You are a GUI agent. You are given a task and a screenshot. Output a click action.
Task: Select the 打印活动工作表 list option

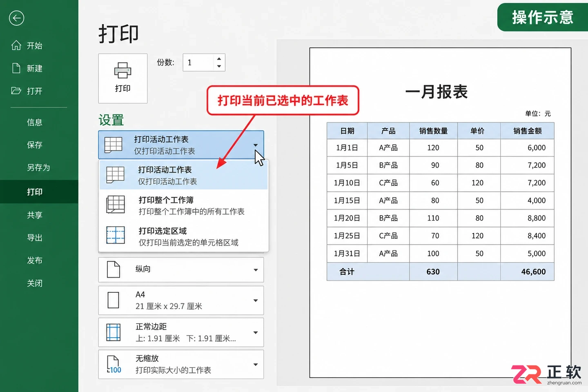click(x=184, y=175)
